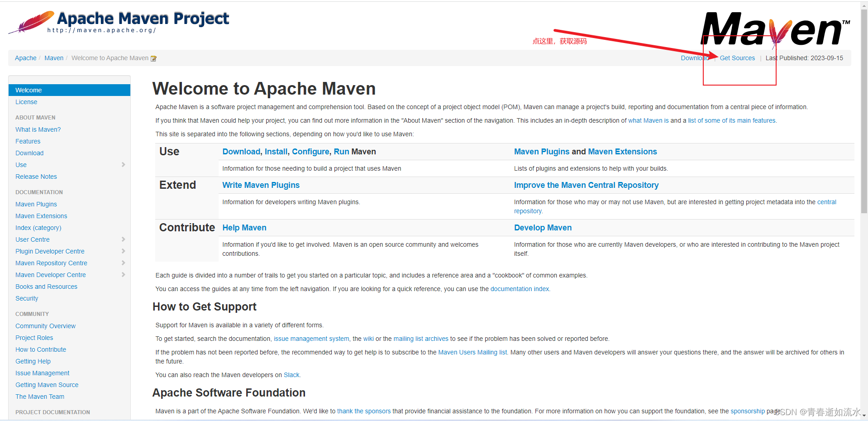Click the edit icon beside the Welcome to Apache Maven breadcrumb

[x=154, y=58]
